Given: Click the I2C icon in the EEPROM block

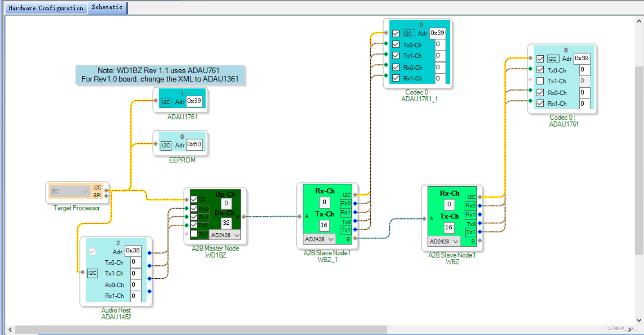Looking at the screenshot, I should [x=166, y=145].
